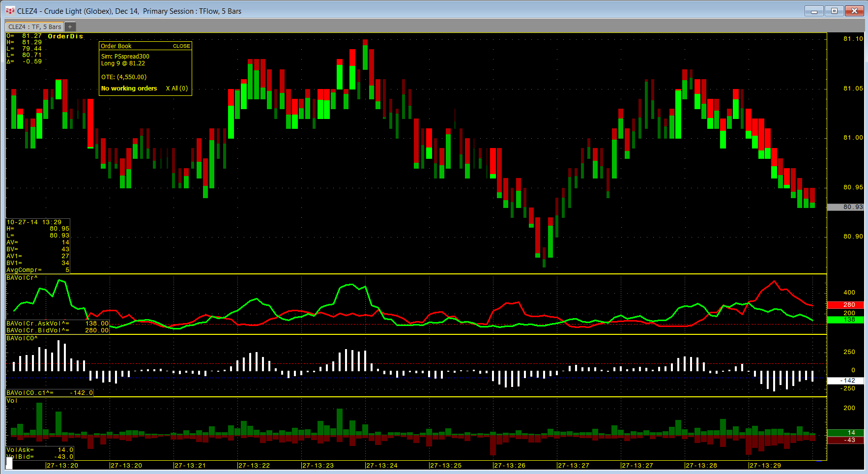This screenshot has width=868, height=474.
Task: Click the 10-27-14 13:29 cursor timestamp
Action: click(x=34, y=222)
